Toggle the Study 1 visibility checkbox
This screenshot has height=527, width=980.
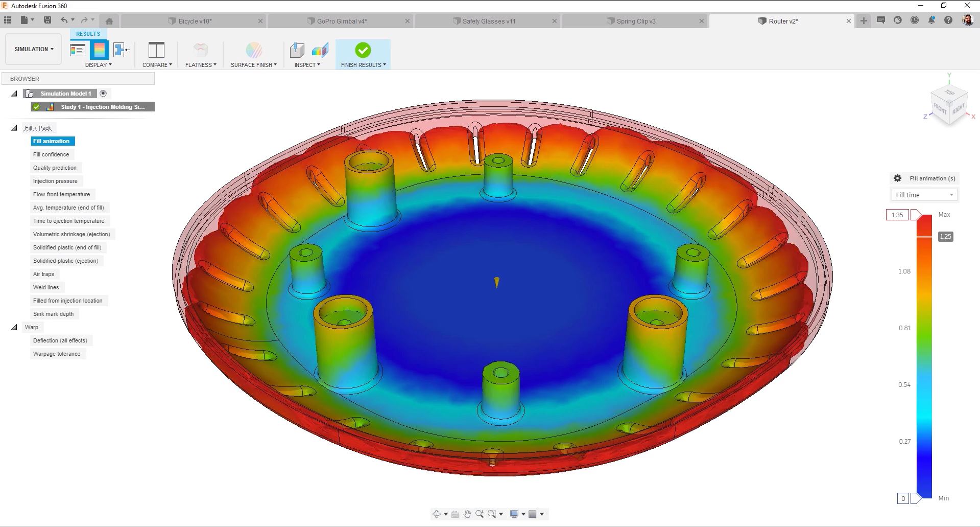(x=36, y=107)
